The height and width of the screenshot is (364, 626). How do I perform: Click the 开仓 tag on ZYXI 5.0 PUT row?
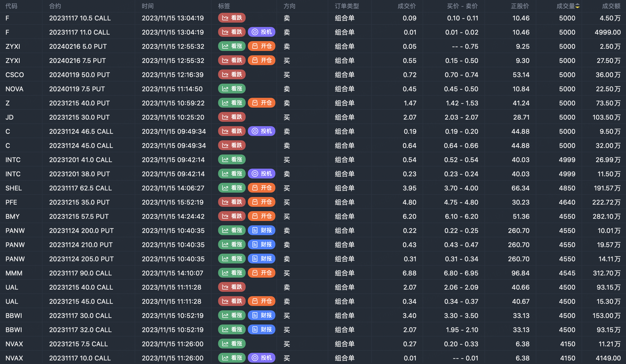[261, 46]
